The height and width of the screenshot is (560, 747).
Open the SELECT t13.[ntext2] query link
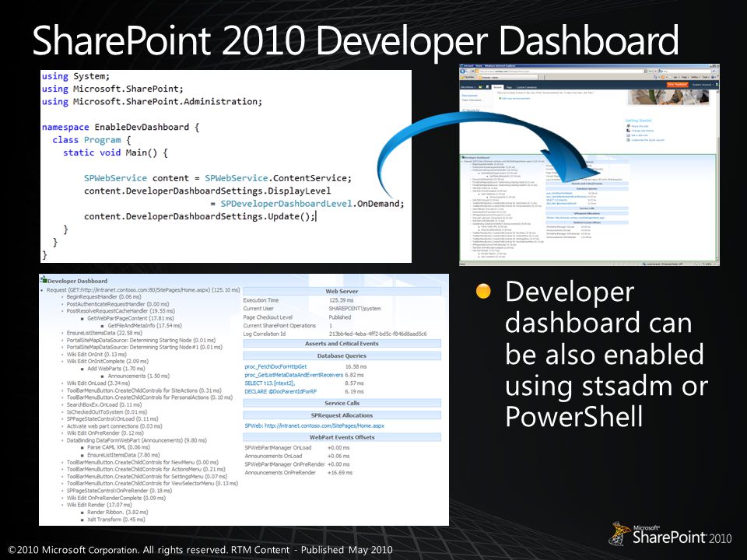270,383
